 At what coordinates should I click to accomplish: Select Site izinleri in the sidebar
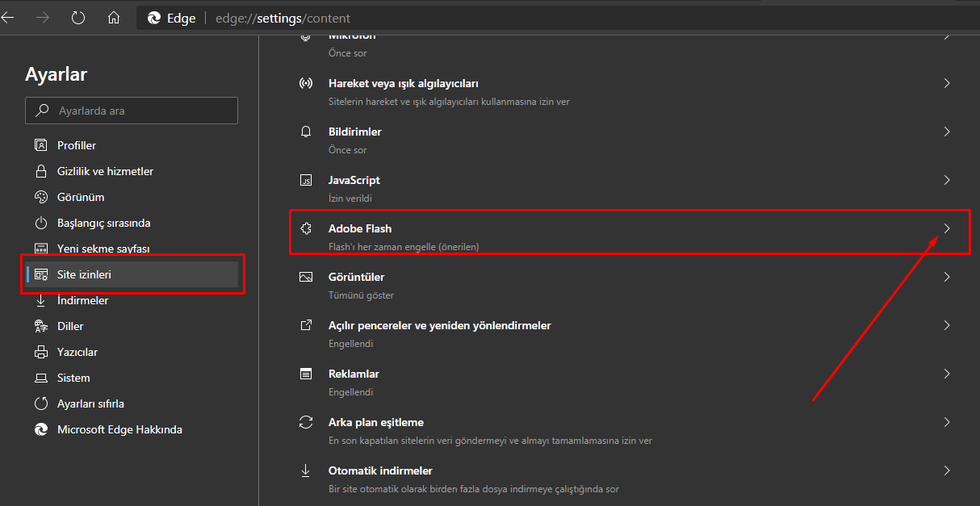[84, 274]
